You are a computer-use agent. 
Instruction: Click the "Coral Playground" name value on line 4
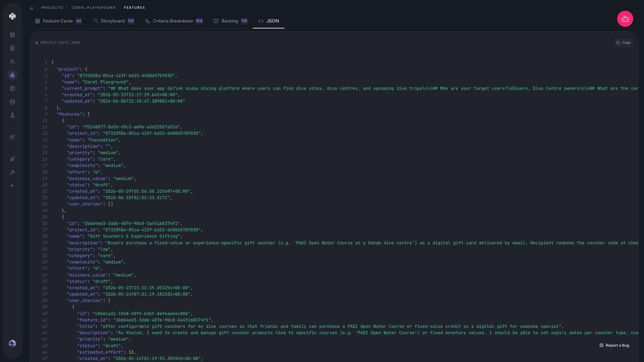pyautogui.click(x=105, y=82)
